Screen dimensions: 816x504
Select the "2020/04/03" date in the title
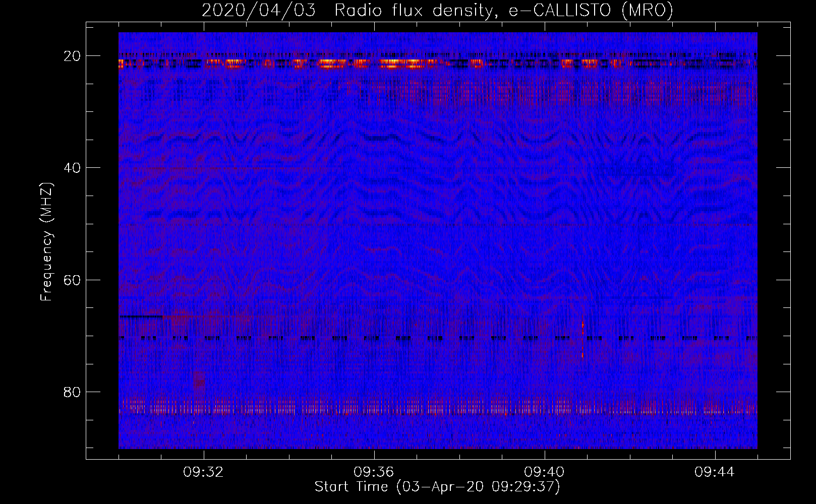point(259,10)
